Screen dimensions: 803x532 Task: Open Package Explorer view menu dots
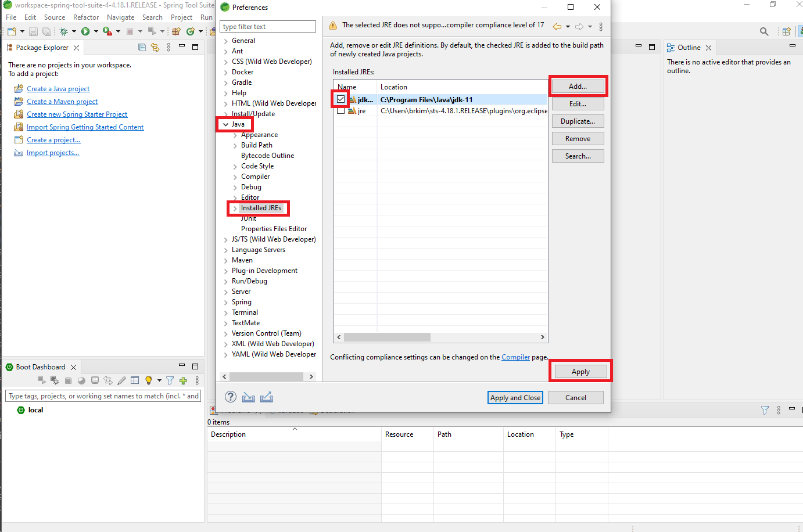click(x=169, y=48)
